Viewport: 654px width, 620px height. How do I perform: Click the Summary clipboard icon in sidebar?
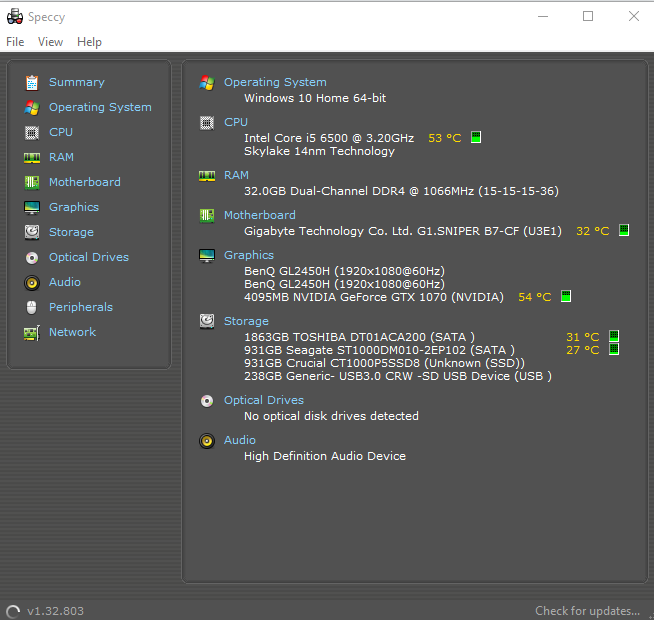[x=32, y=83]
